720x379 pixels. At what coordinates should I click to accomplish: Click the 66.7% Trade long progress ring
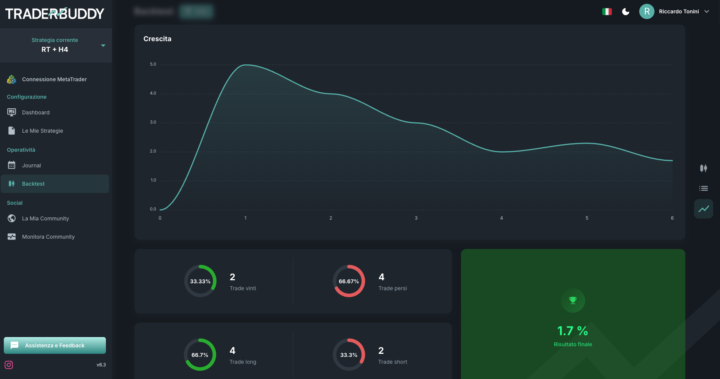pos(200,355)
